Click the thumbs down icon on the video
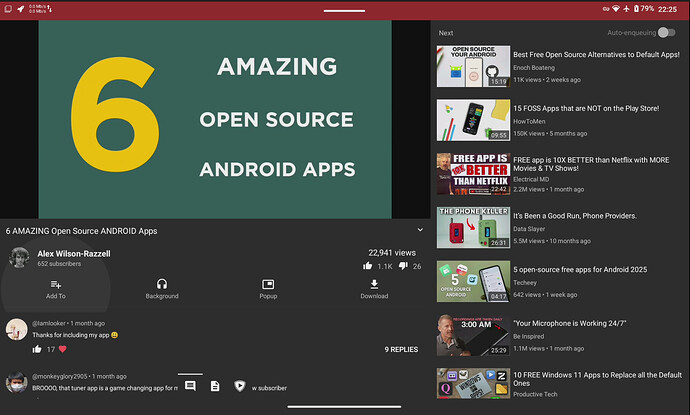The image size is (690, 415). [402, 266]
